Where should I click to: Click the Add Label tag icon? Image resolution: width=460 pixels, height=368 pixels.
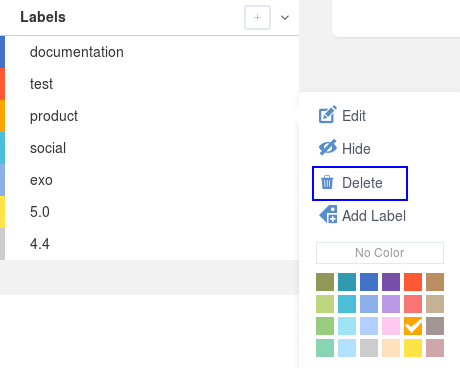[x=328, y=214]
